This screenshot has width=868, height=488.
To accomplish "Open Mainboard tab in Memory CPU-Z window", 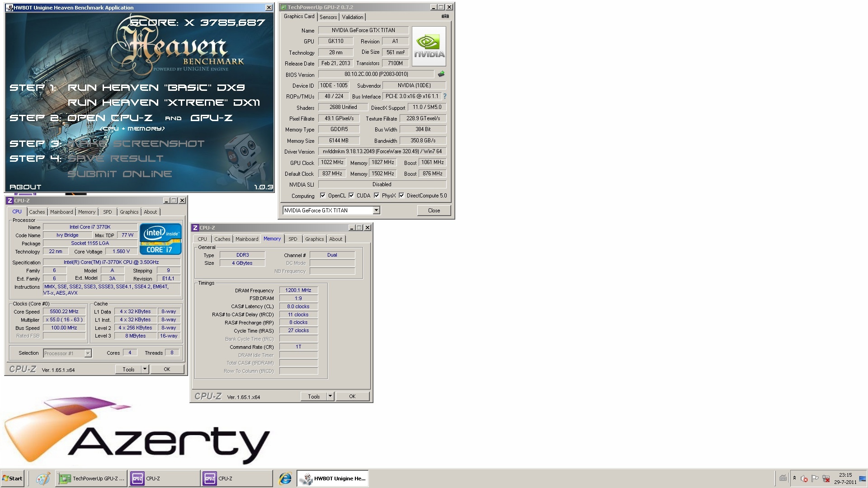I will [x=247, y=239].
